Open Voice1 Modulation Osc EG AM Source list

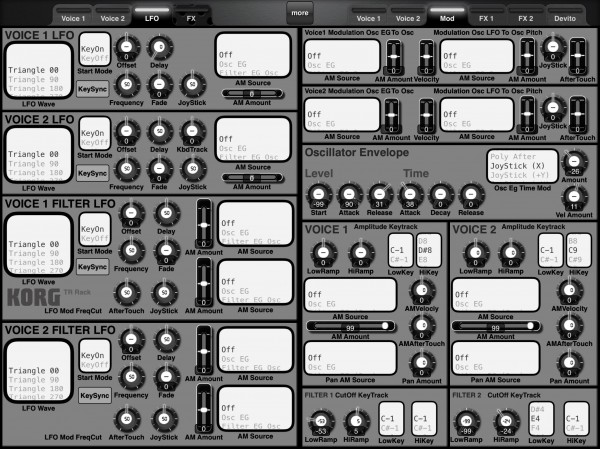tap(342, 56)
